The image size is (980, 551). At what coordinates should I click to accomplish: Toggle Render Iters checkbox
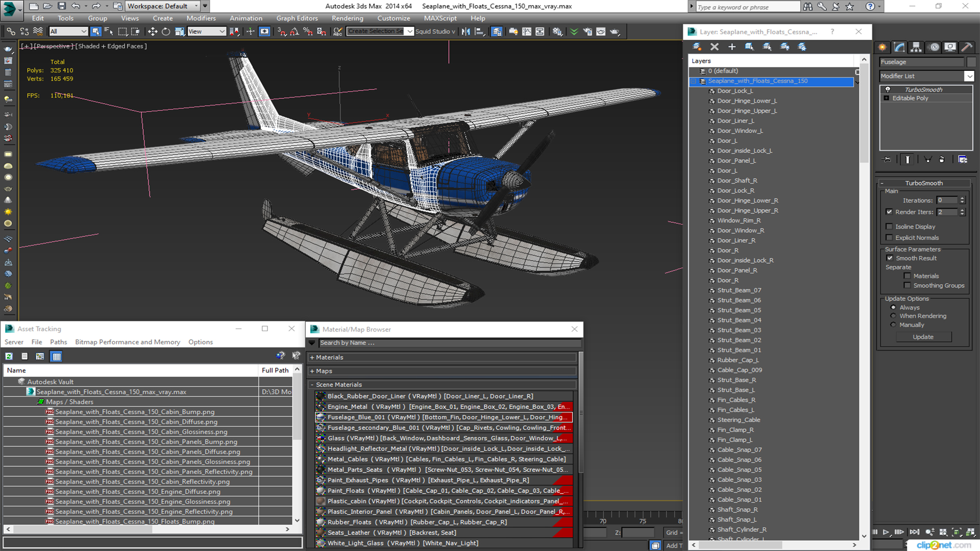889,212
